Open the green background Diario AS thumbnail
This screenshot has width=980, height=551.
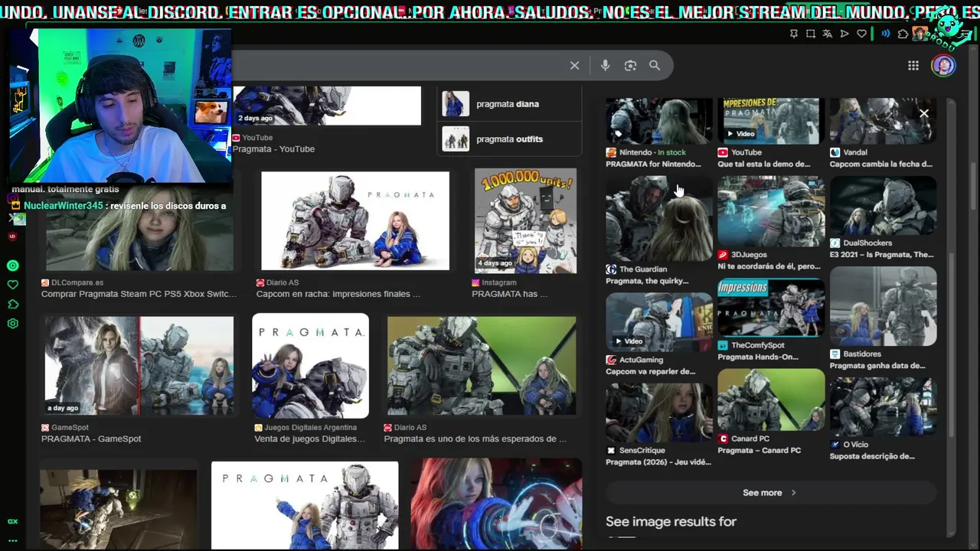[x=482, y=366]
